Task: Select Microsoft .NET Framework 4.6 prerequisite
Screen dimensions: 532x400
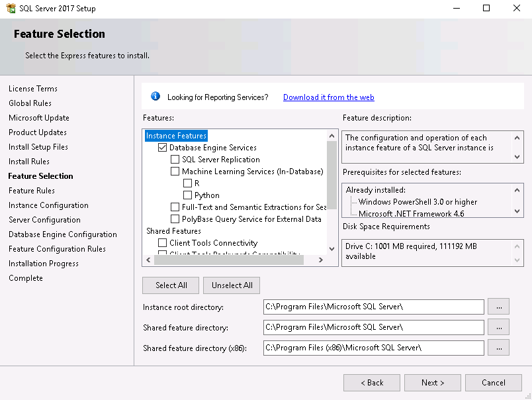Action: pos(411,214)
